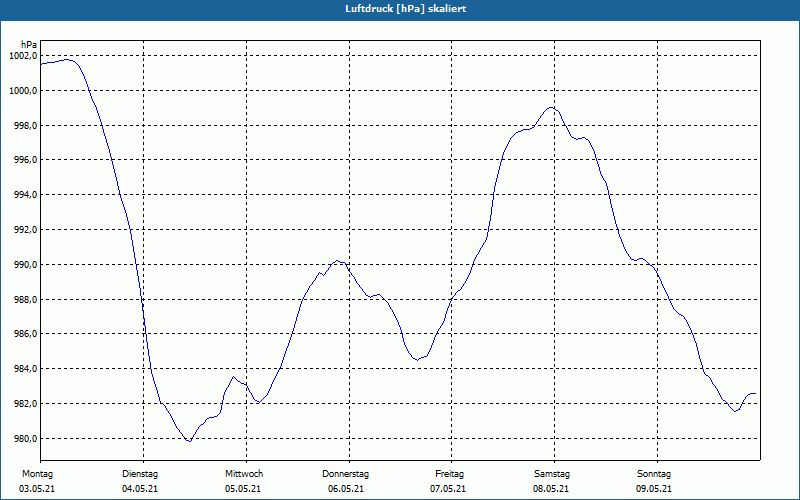Click the 09.05.21 date label
This screenshot has height=500, width=800.
point(654,489)
